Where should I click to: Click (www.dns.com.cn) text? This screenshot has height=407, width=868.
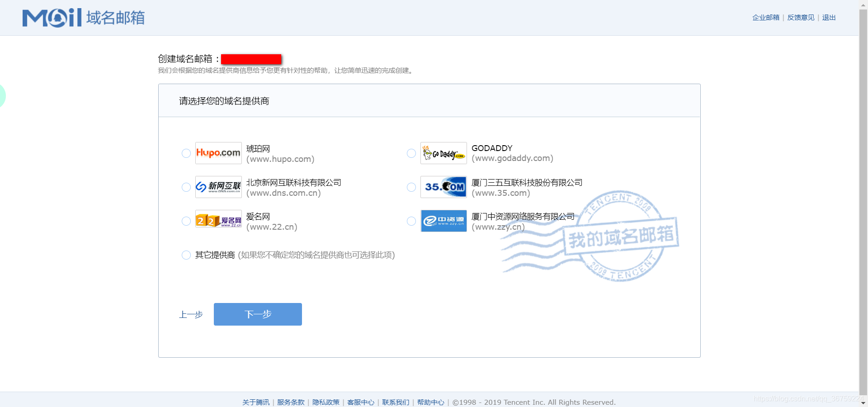click(x=283, y=193)
